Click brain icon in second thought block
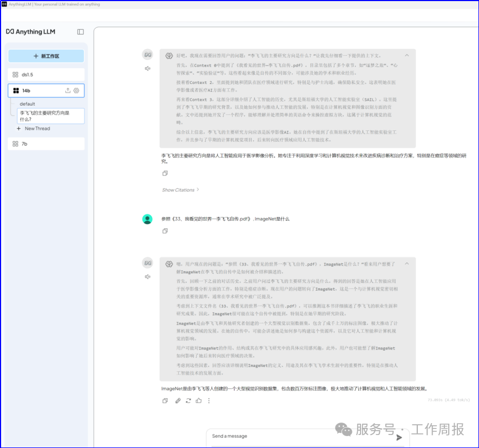This screenshot has height=448, width=479. click(169, 264)
